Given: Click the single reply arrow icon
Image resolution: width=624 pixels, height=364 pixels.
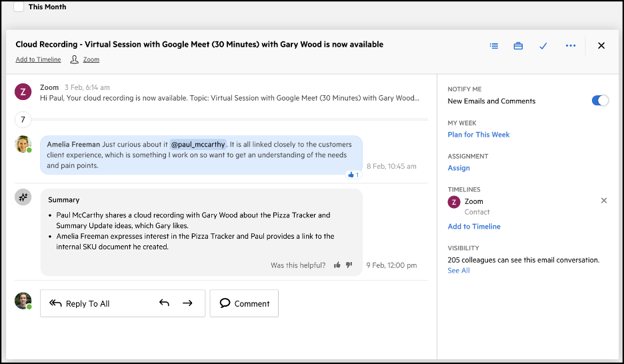Looking at the screenshot, I should click(x=164, y=303).
